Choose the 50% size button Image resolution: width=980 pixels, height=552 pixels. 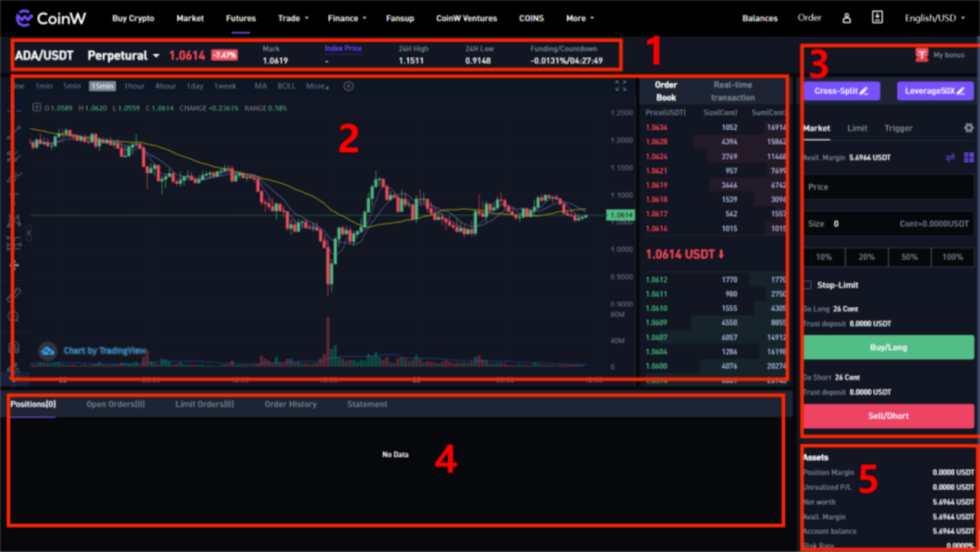(910, 257)
